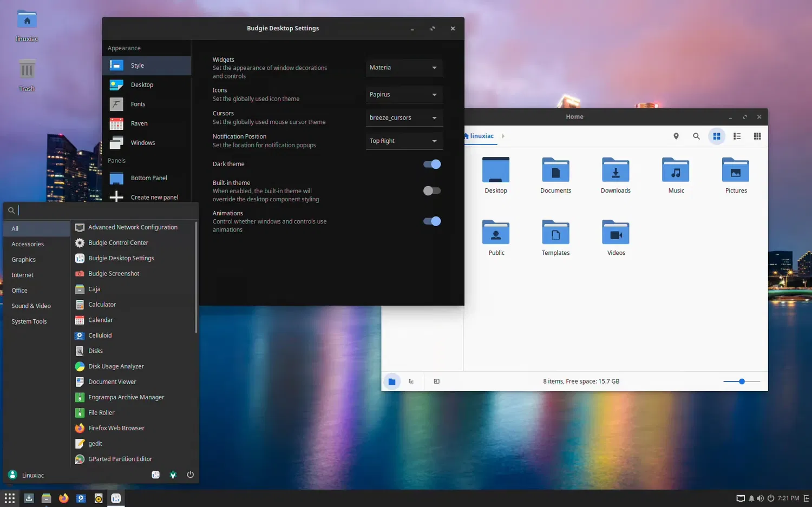Click the location marker icon in Home window
Image resolution: width=812 pixels, height=507 pixels.
[x=676, y=136]
